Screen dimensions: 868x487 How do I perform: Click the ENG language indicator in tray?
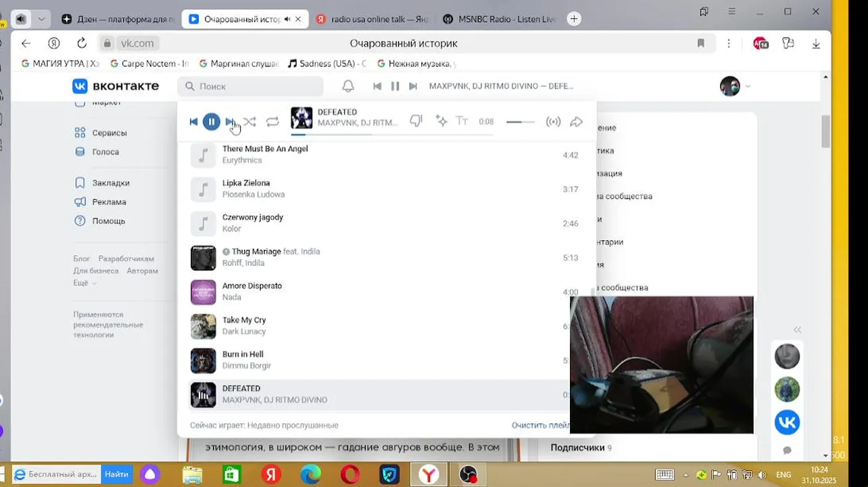(x=783, y=475)
